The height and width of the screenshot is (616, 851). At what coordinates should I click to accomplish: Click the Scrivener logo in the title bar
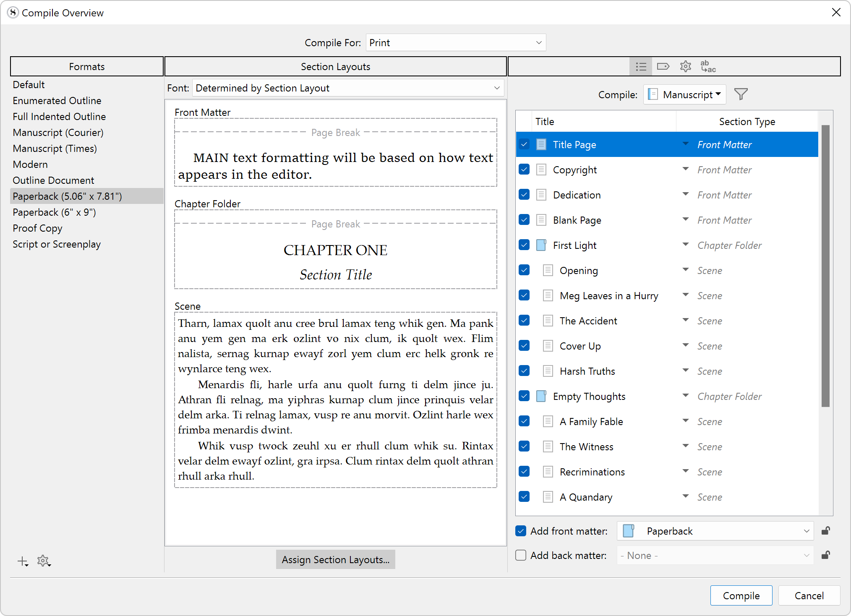12,13
